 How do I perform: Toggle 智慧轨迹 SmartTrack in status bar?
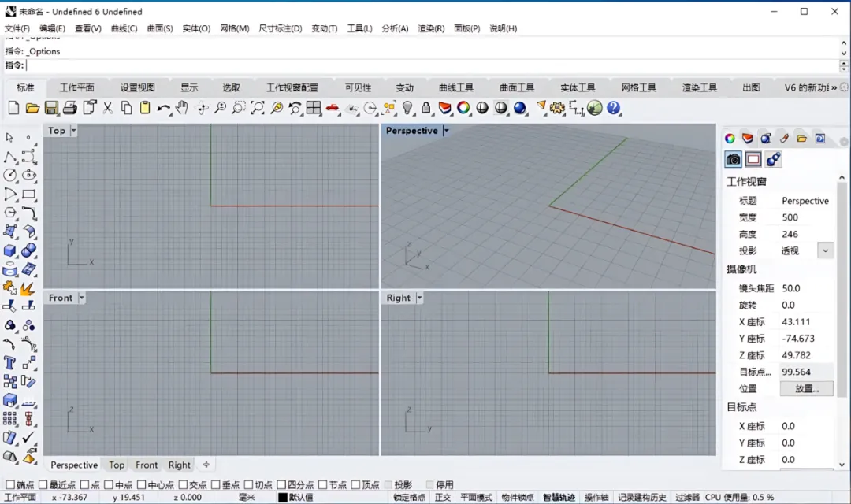click(559, 497)
